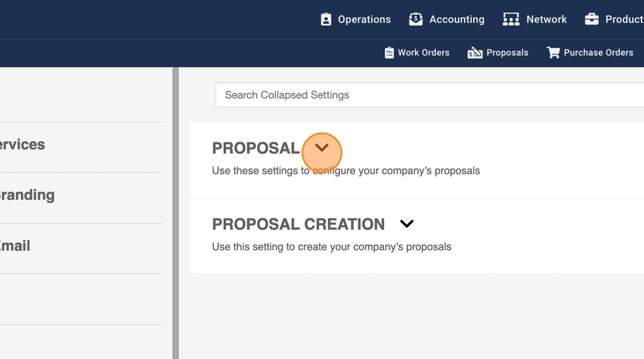Select the Branding sidebar item

coord(28,195)
